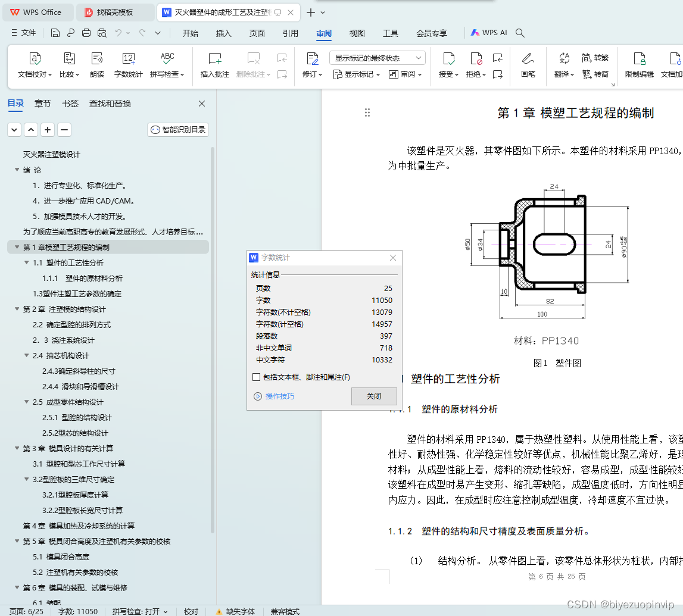
Task: Open new tab with plus button
Action: tap(311, 12)
